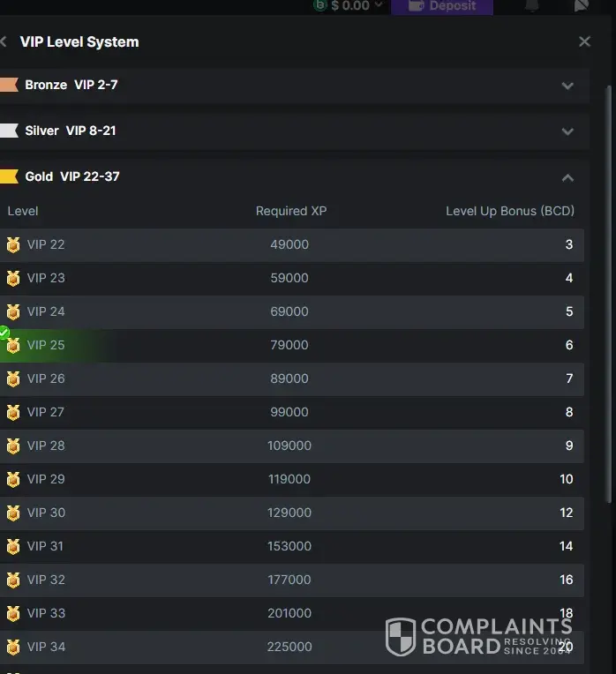This screenshot has height=674, width=616.
Task: Click the VIP 30 medal icon
Action: [x=13, y=513]
